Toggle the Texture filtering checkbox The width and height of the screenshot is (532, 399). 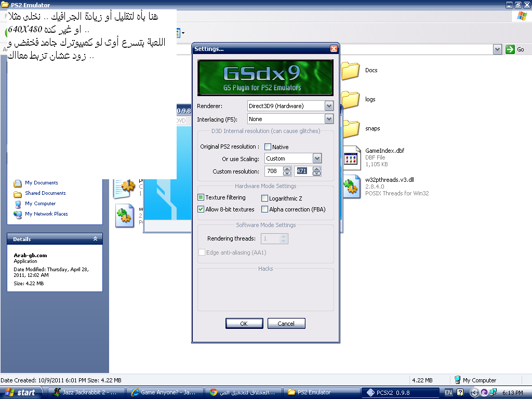(201, 197)
